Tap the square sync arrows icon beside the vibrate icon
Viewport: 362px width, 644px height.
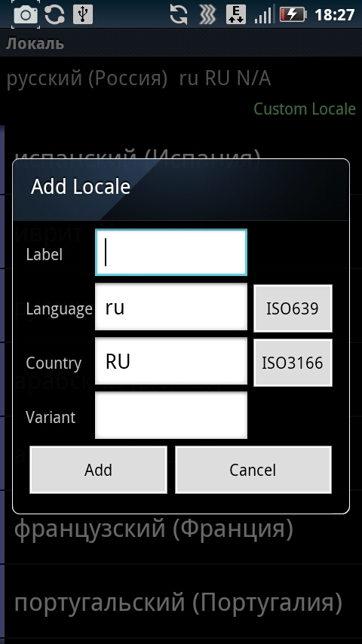coord(179,15)
